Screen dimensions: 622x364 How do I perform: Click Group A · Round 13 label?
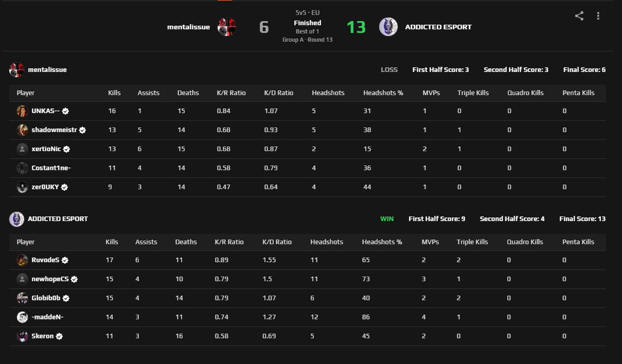(x=307, y=40)
